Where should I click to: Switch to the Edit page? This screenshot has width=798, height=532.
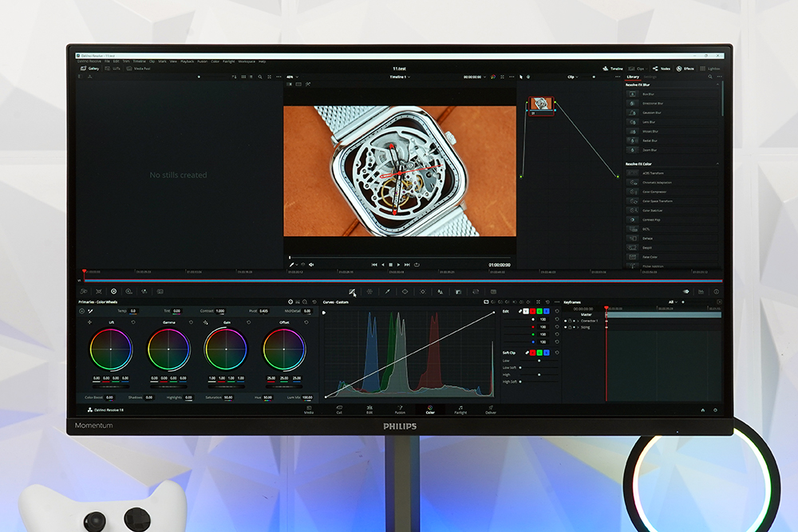[369, 409]
